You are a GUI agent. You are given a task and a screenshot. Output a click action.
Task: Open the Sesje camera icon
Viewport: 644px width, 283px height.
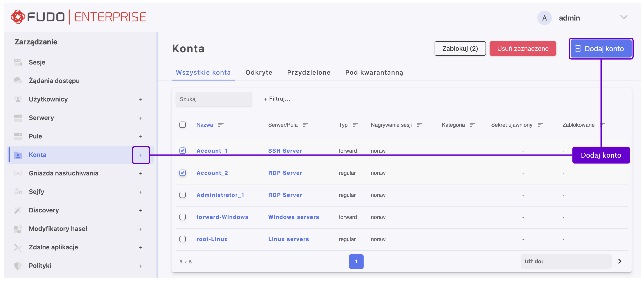point(18,62)
